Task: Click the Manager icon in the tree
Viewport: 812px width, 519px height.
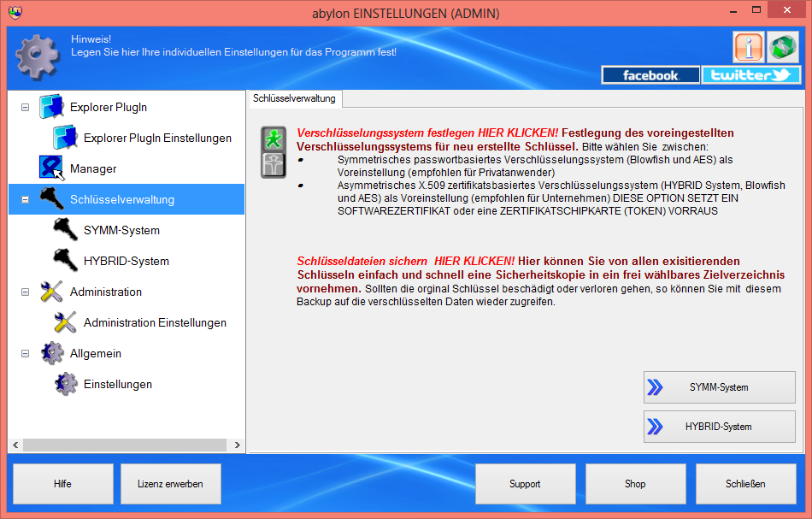Action: pyautogui.click(x=51, y=168)
